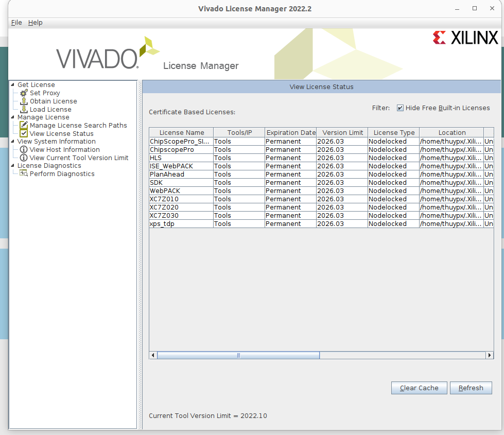Open the File menu
Viewport: 504px width, 435px height.
coord(16,23)
